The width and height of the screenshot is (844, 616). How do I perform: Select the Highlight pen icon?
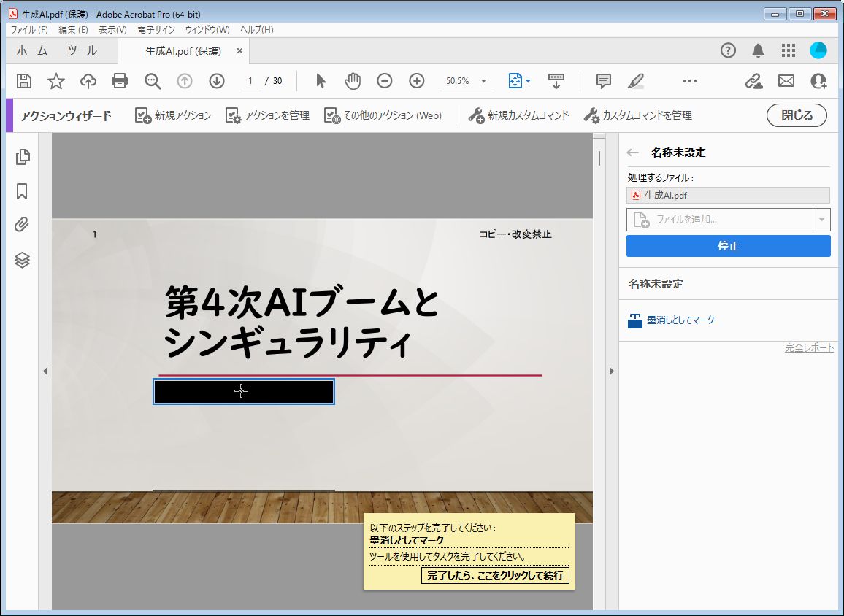[x=636, y=80]
